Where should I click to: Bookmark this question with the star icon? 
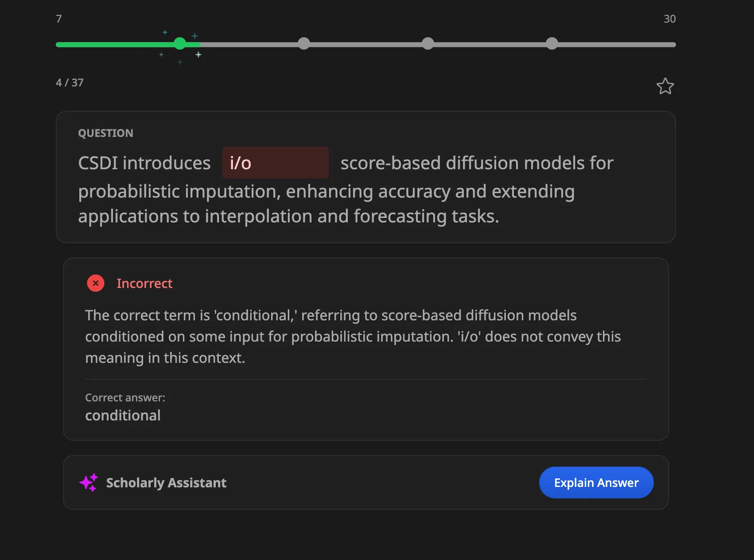665,86
